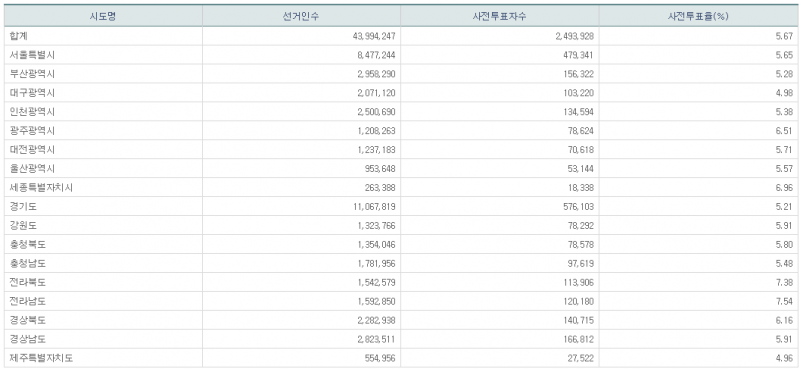Screen dimensions: 800x369
Task: Select the 서울특별시 row label
Action: coord(32,55)
